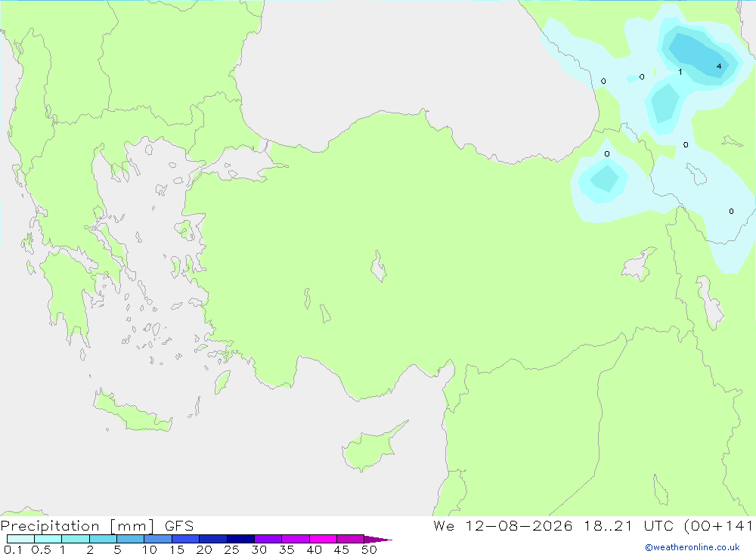
Task: Click the legend label '25'
Action: tap(231, 549)
